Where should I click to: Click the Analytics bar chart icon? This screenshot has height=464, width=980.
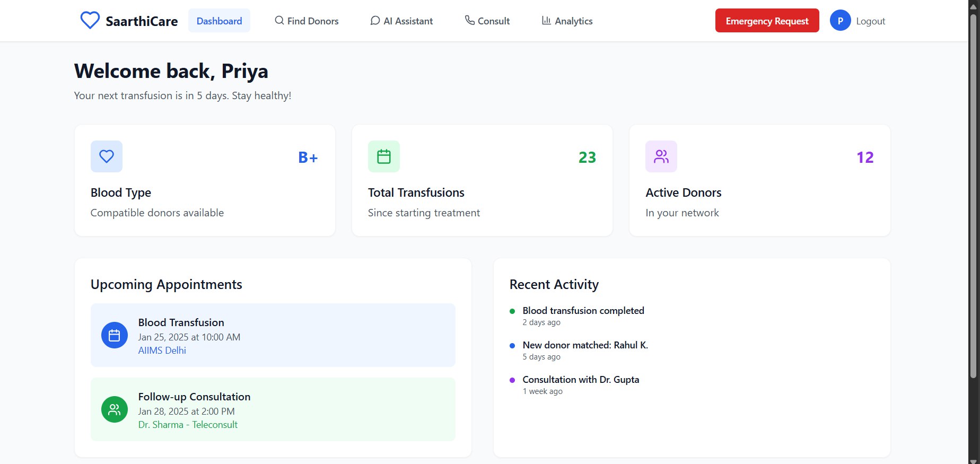546,20
